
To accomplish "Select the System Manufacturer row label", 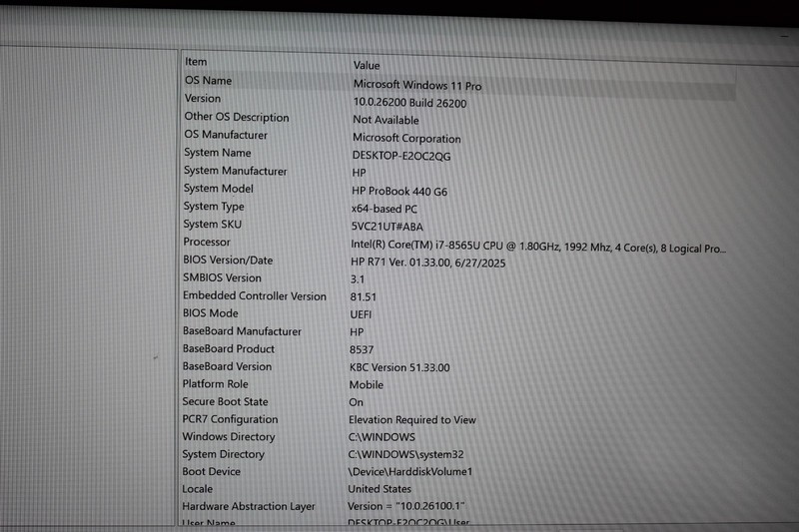I will pos(235,171).
